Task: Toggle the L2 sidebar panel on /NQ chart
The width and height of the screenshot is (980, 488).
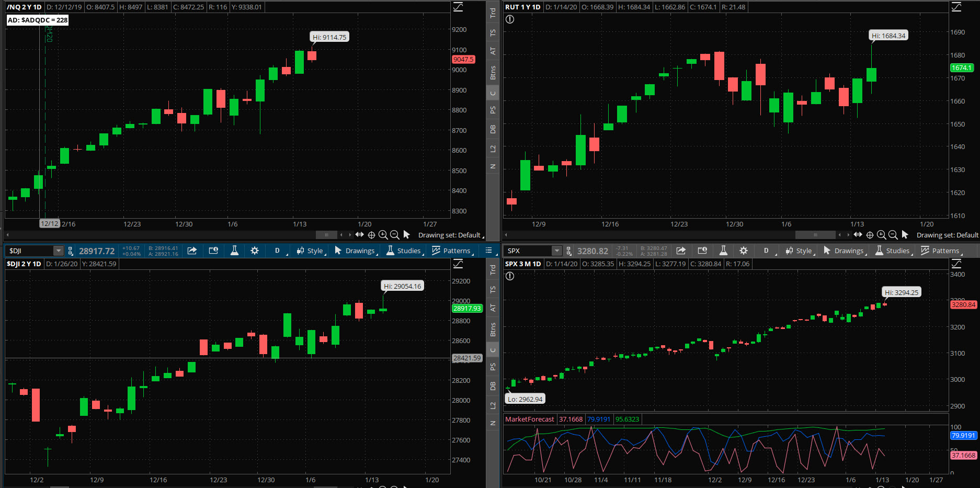Action: point(493,149)
